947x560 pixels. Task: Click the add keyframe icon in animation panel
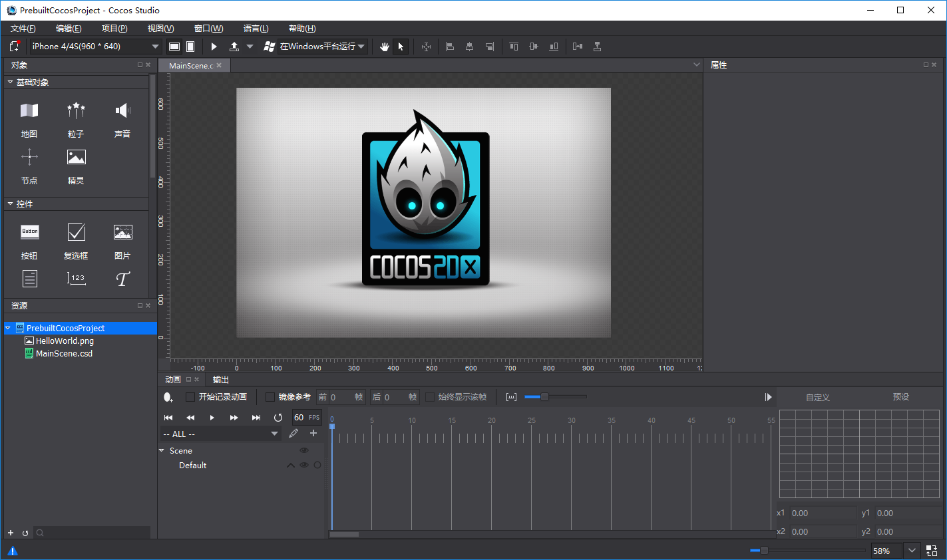(x=168, y=397)
